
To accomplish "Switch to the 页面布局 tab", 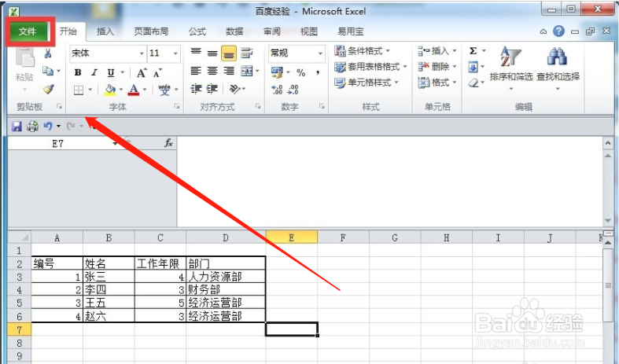I will point(151,31).
